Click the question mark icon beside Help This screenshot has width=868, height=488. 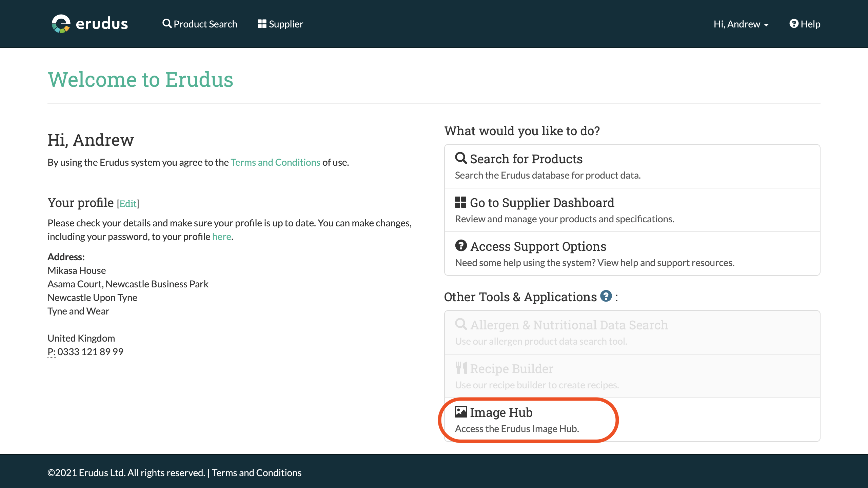tap(794, 24)
